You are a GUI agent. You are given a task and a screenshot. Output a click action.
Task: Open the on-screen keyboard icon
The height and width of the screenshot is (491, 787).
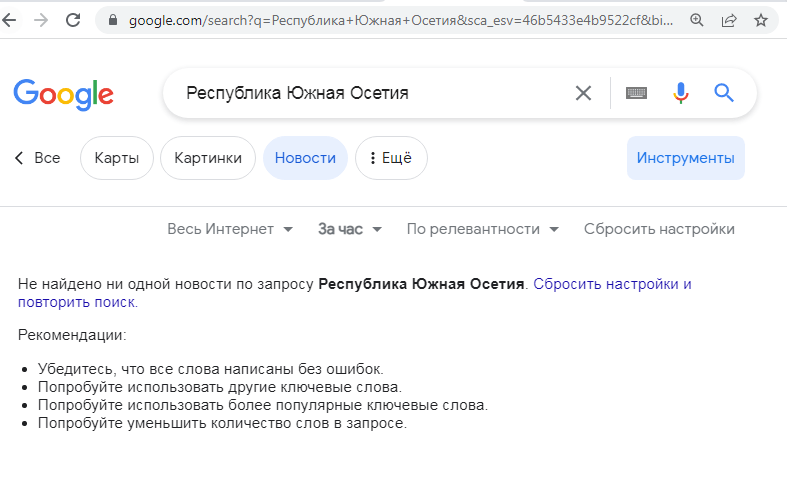click(636, 93)
